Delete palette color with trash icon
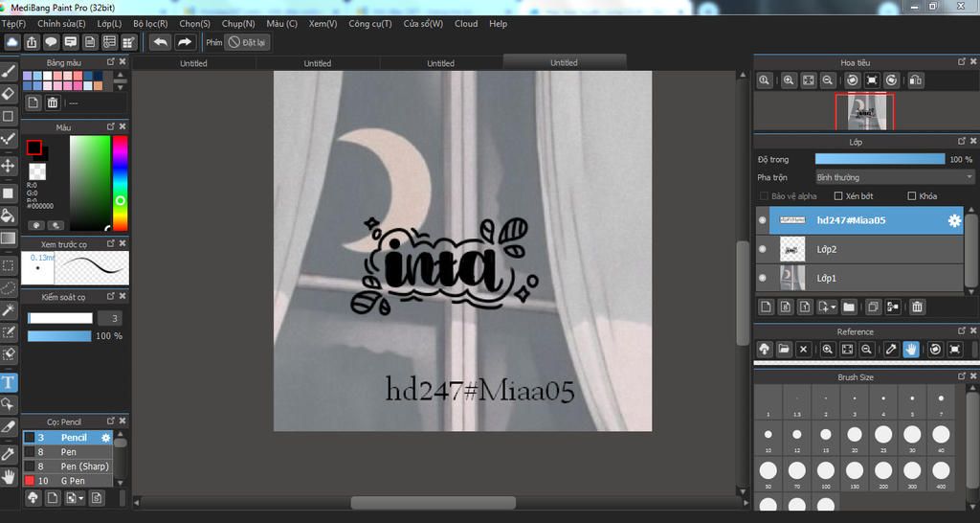Viewport: 980px width, 523px height. point(53,102)
